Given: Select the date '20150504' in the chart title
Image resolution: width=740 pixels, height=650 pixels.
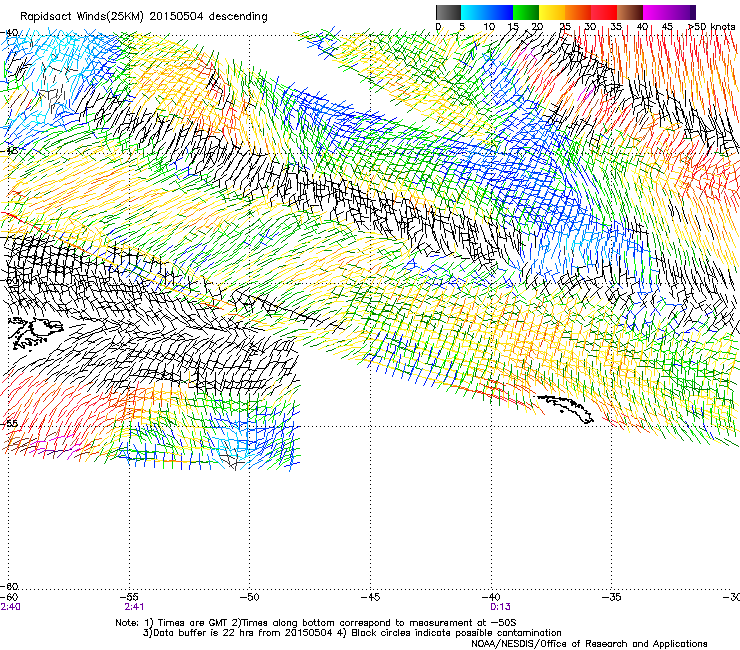Looking at the screenshot, I should 176,17.
